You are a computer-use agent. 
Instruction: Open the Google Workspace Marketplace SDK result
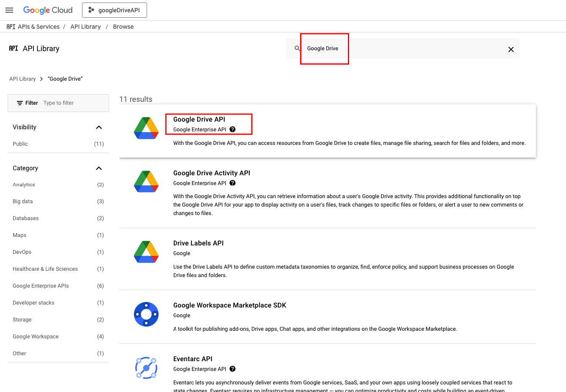pyautogui.click(x=230, y=305)
